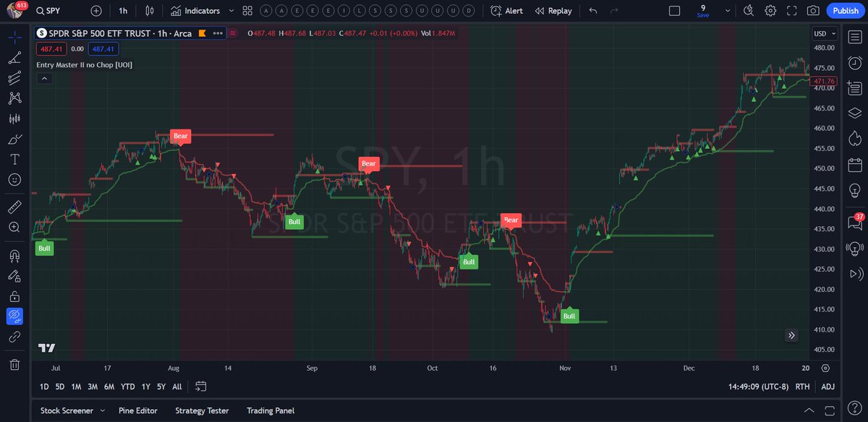Select the zoom in magnifier tool

tap(14, 227)
